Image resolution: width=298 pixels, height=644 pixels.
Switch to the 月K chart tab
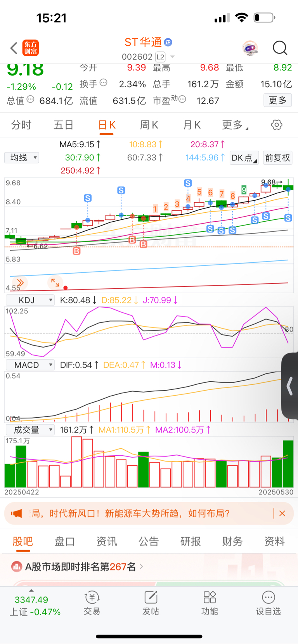coord(192,125)
